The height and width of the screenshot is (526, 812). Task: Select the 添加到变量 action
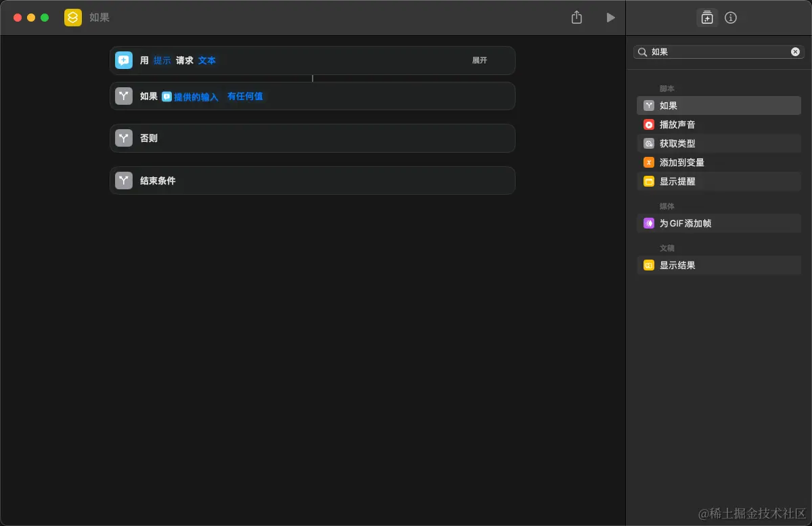(x=719, y=162)
